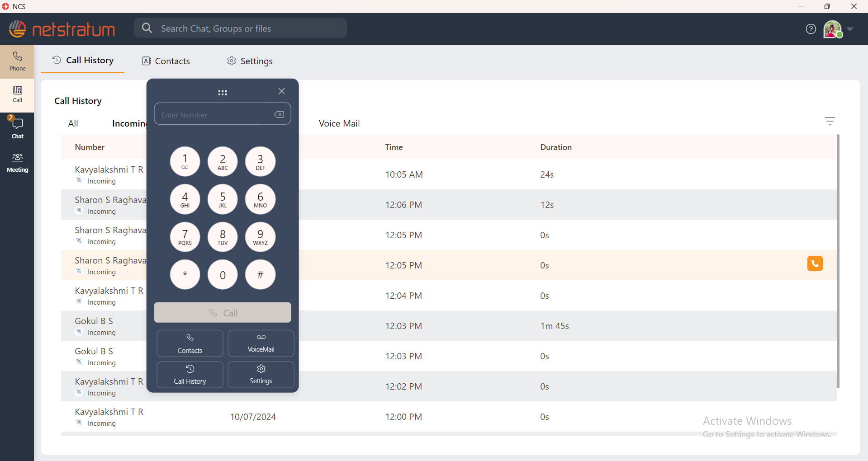Click the dialpad drag handle dots
Viewport: 868px width, 461px height.
coord(223,93)
